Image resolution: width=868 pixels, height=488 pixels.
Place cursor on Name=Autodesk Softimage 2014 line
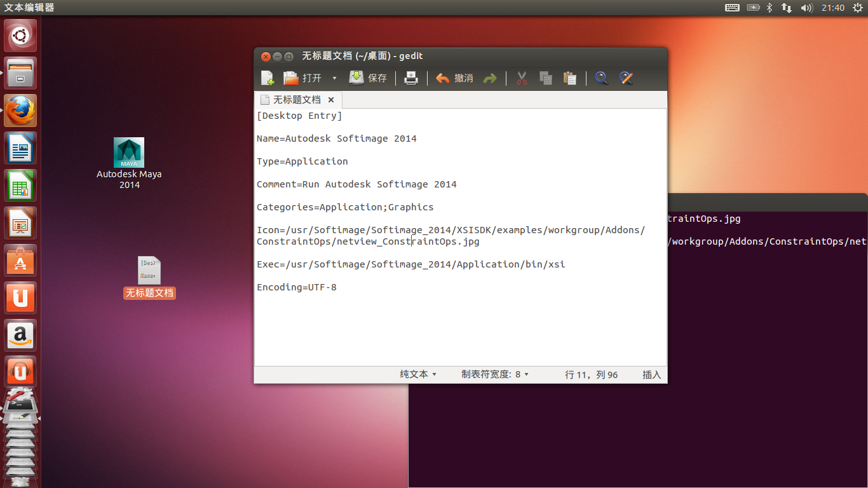pyautogui.click(x=337, y=139)
